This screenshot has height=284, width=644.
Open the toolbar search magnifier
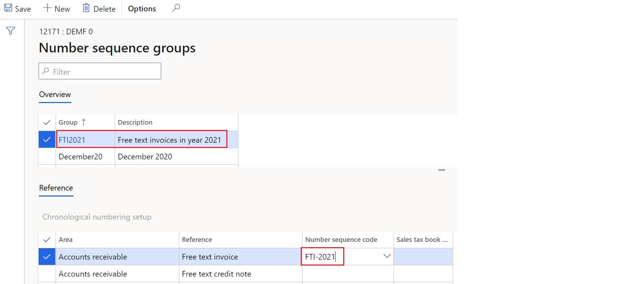(x=176, y=8)
